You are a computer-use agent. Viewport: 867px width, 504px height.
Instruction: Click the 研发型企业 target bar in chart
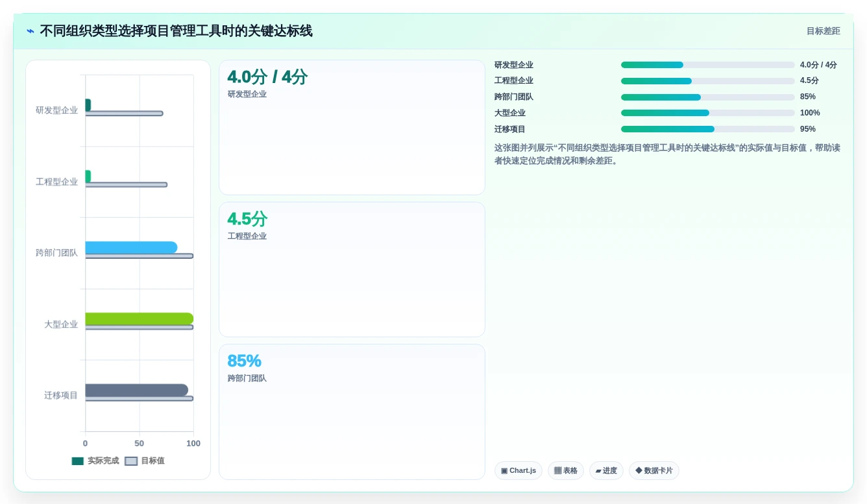coord(124,114)
